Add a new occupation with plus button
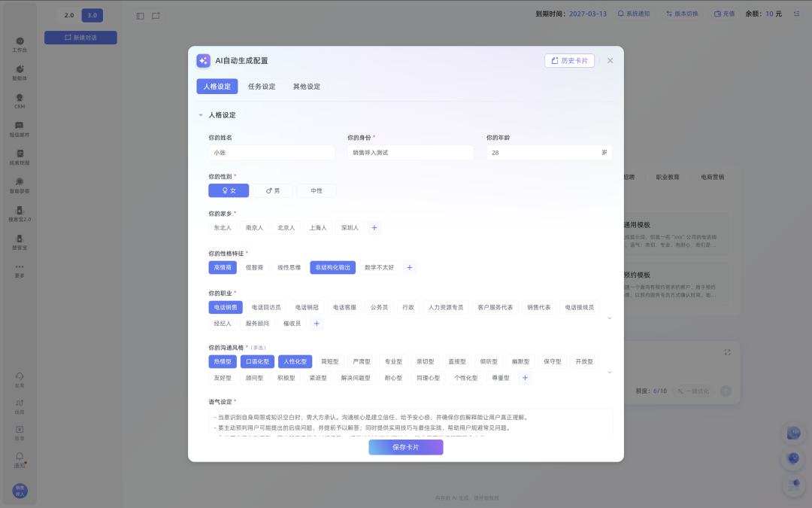 pyautogui.click(x=317, y=324)
